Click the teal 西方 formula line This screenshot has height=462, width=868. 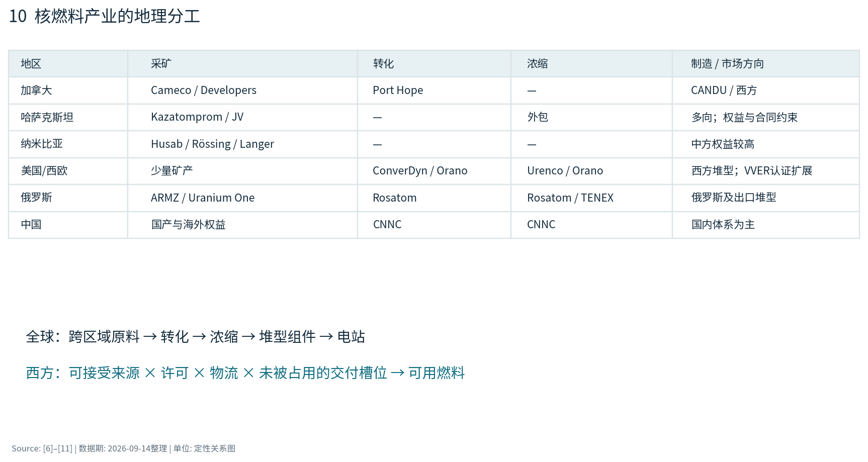pyautogui.click(x=245, y=373)
